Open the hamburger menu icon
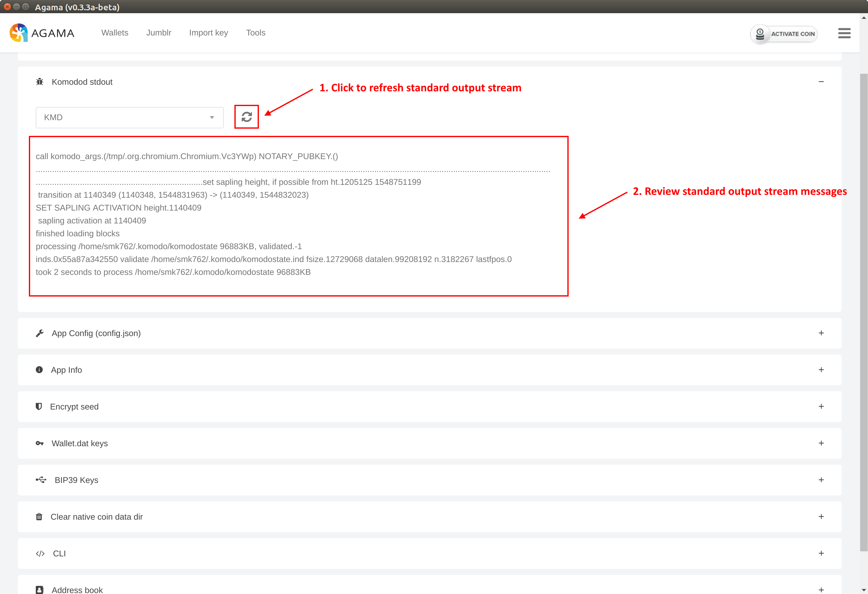This screenshot has width=868, height=594. (x=844, y=33)
